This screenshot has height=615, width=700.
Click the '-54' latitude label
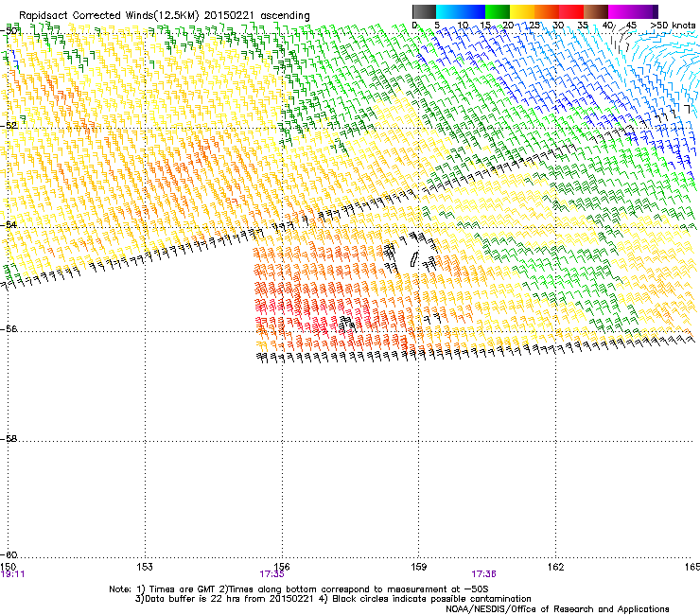click(x=9, y=224)
